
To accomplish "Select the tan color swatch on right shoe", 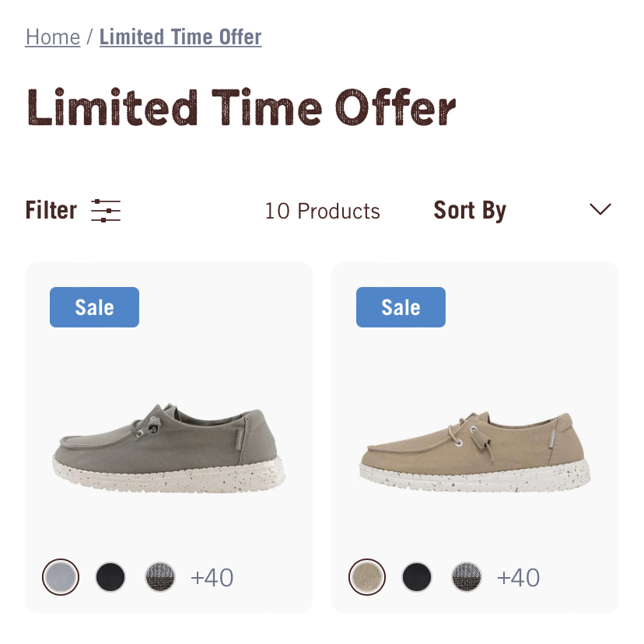I will [367, 577].
